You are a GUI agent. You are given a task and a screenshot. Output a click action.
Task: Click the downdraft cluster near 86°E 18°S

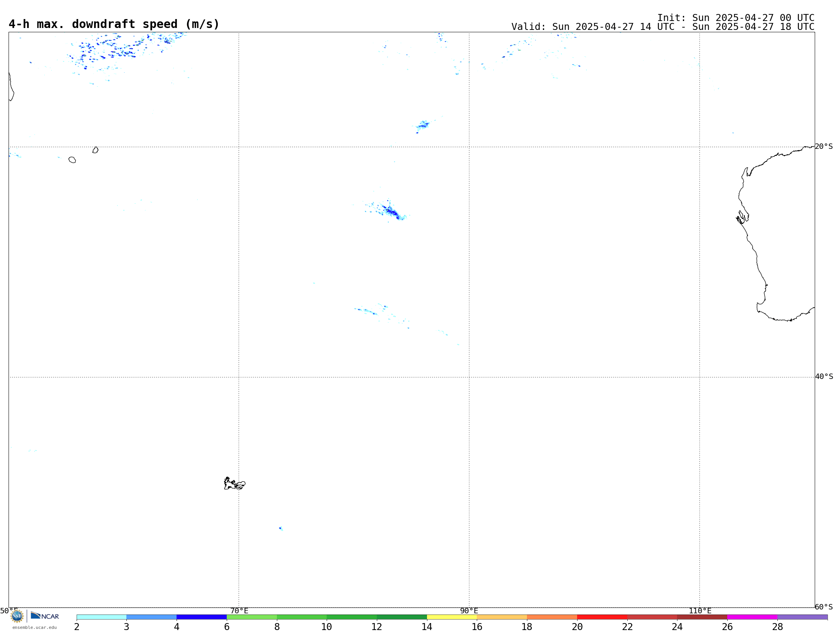tap(423, 125)
